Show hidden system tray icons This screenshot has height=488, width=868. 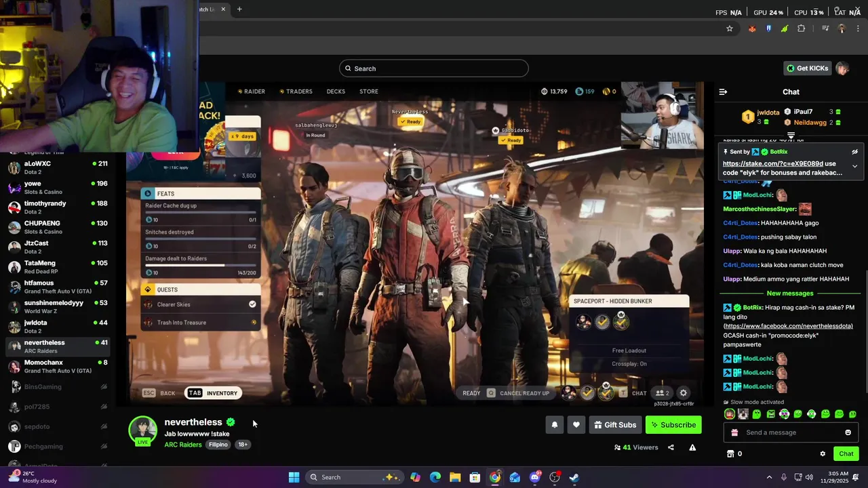tap(769, 477)
